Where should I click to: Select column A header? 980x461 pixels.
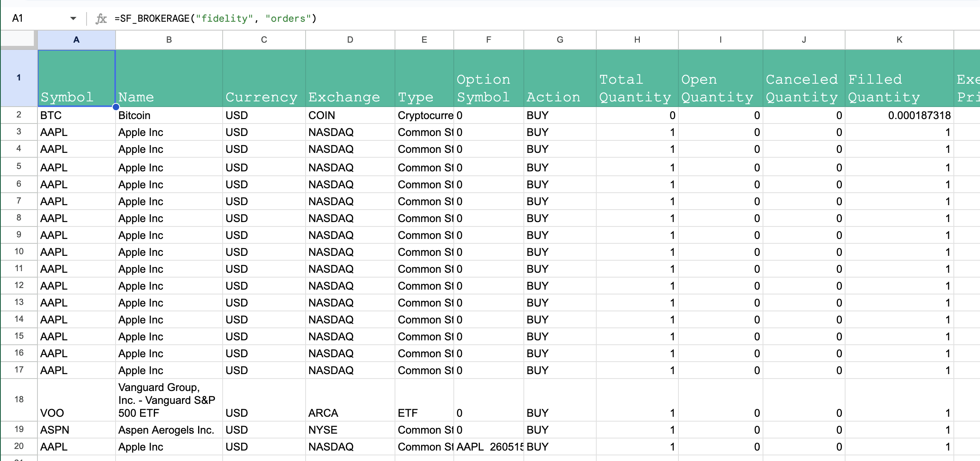76,40
